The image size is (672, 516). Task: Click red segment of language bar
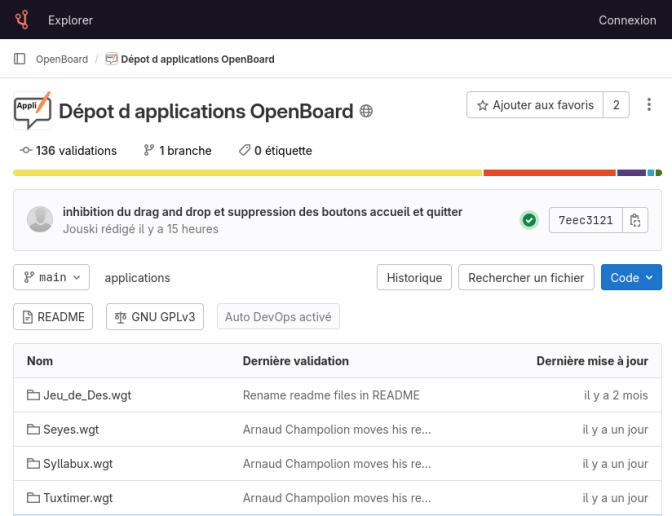549,173
